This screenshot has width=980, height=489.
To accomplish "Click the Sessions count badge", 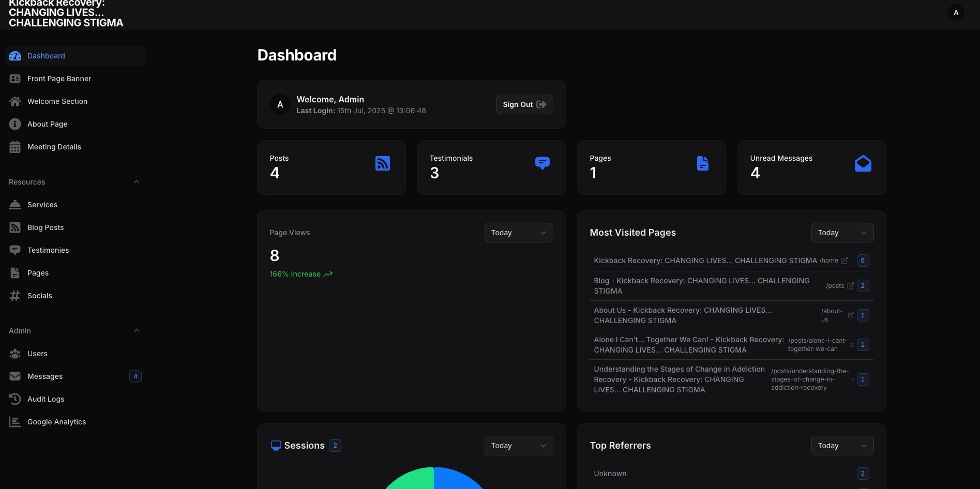I will click(x=335, y=446).
